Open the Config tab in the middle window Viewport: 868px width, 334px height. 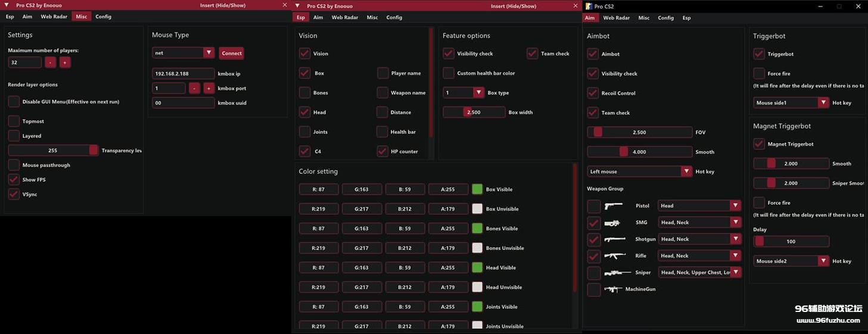point(394,17)
